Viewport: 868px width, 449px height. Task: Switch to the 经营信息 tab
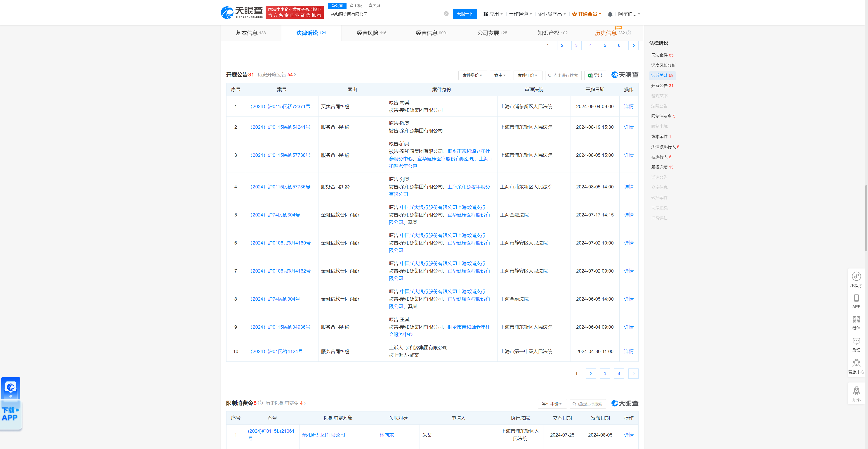[432, 33]
